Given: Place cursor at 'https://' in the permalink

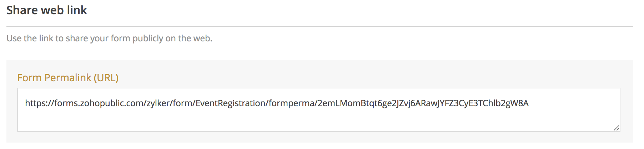Looking at the screenshot, I should click(x=39, y=103).
